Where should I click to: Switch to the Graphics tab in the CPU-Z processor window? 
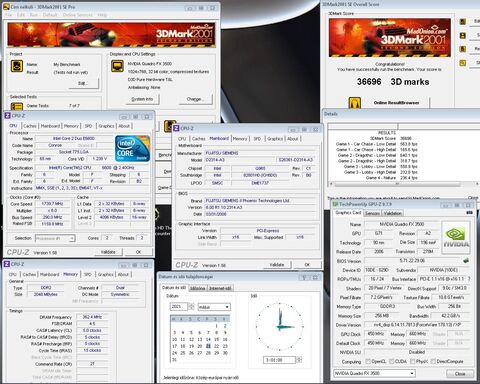(106, 126)
